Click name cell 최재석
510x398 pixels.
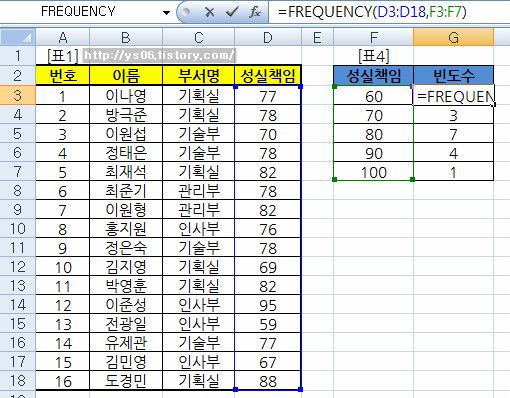click(x=126, y=172)
